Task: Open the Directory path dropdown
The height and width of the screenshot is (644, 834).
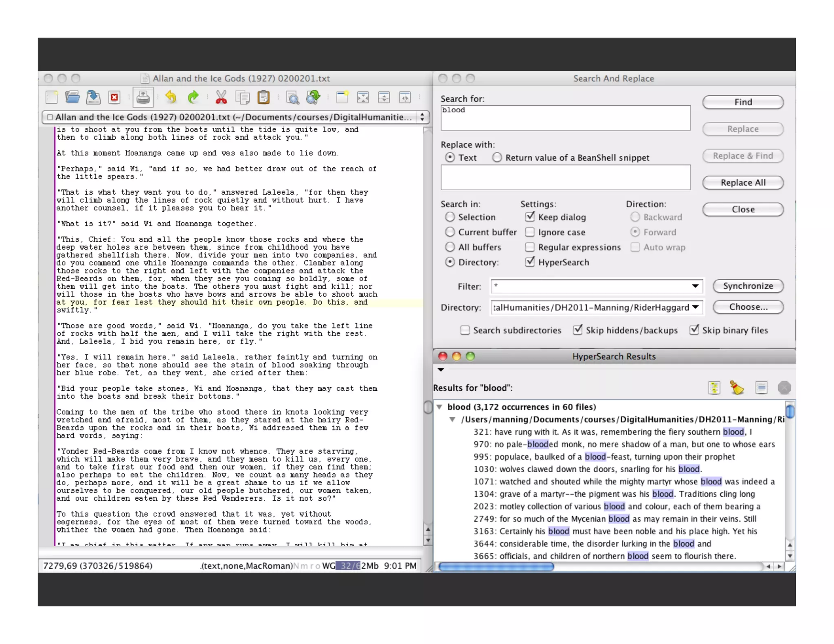Action: click(695, 307)
